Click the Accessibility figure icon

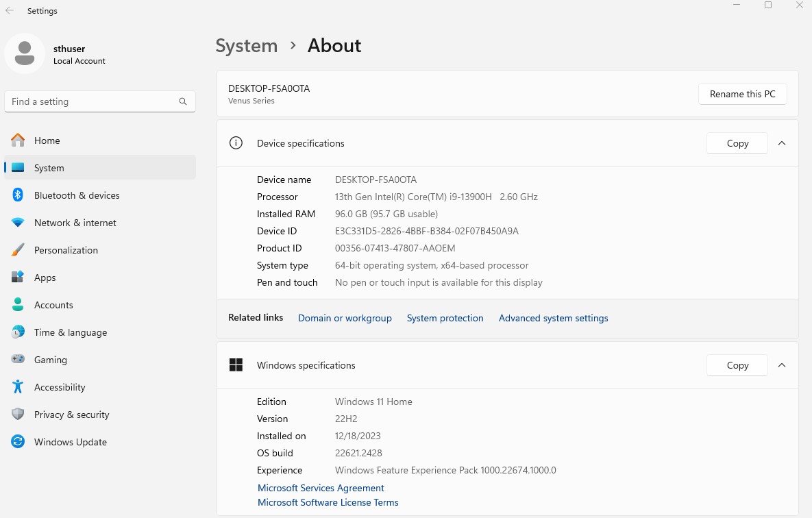tap(18, 387)
